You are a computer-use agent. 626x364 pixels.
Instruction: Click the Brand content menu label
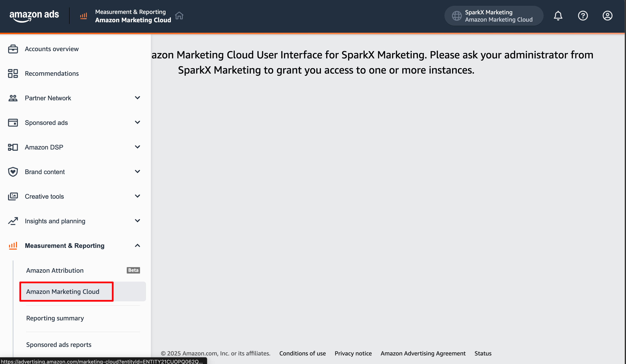[45, 172]
